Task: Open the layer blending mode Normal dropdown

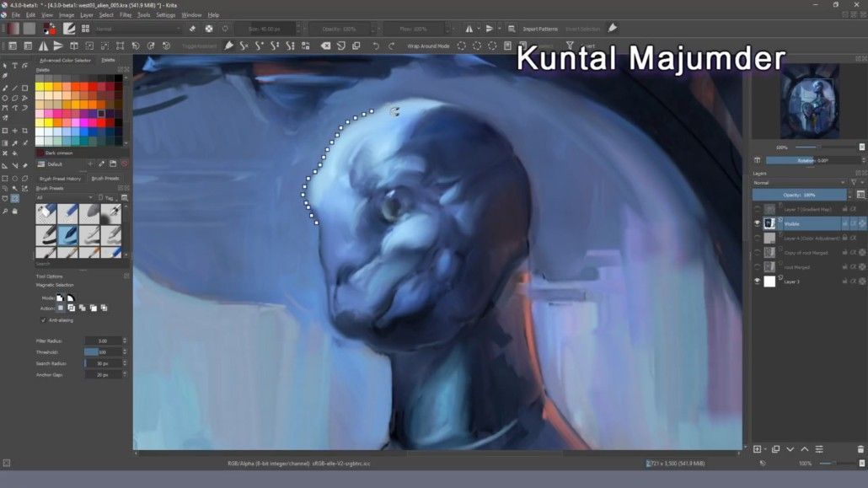Action: coord(799,183)
